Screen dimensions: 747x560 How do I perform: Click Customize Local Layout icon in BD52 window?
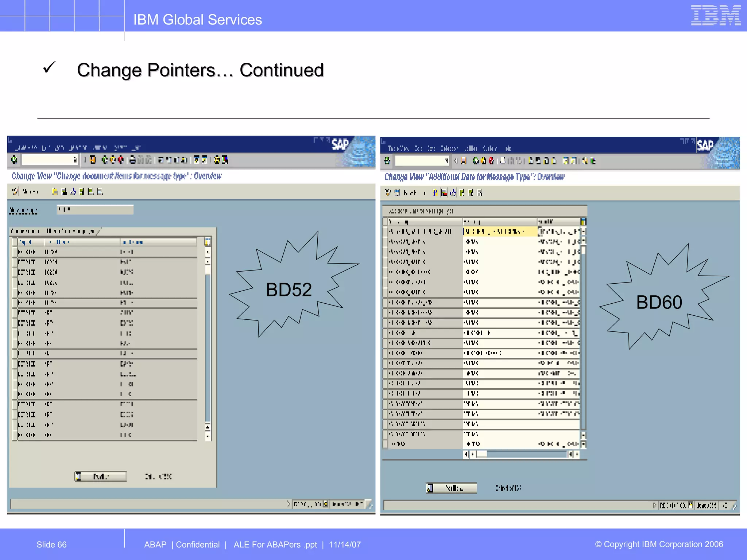point(225,160)
